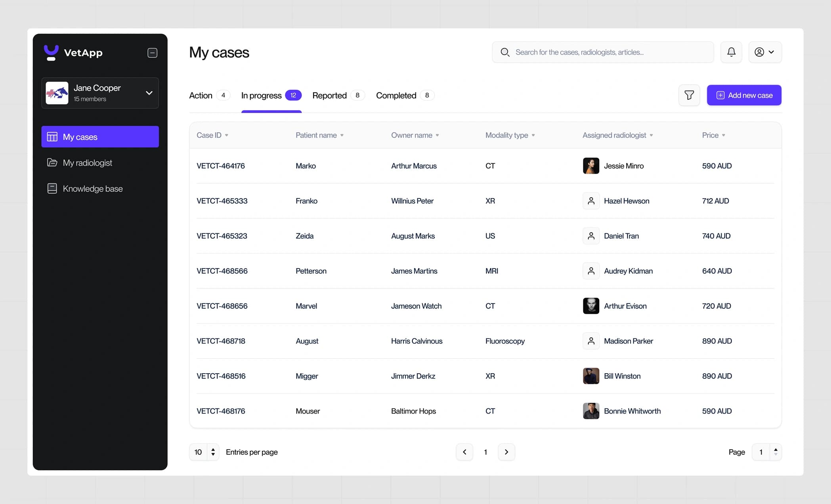Click owner name Harris Calvinous

pos(416,341)
